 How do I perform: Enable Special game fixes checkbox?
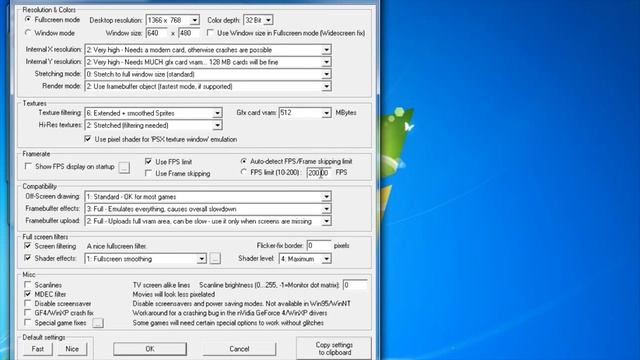(x=28, y=322)
